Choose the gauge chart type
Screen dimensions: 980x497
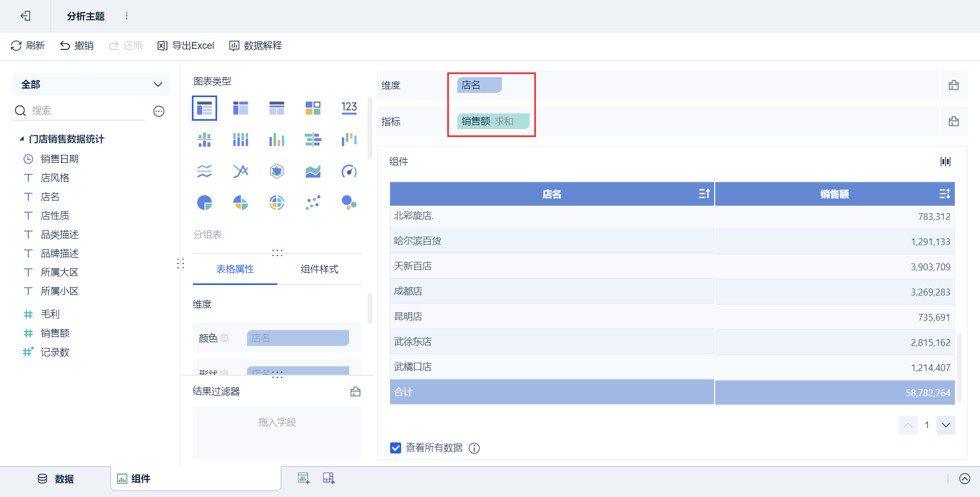pos(349,171)
